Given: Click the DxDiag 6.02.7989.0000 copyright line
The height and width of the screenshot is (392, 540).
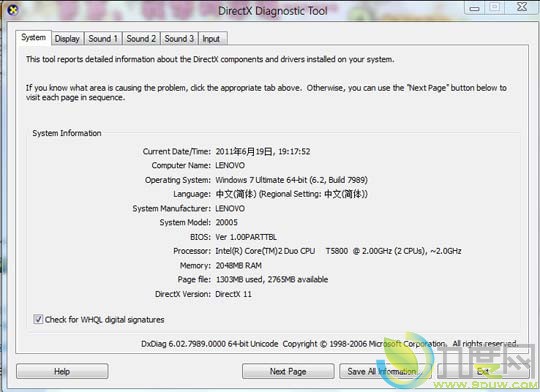Looking at the screenshot, I should pos(329,344).
